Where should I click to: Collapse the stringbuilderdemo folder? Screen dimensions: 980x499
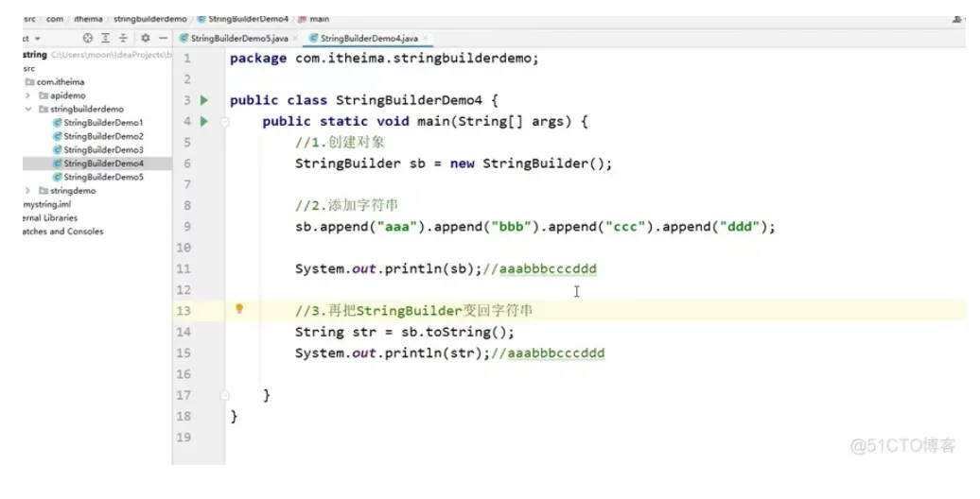(27, 110)
